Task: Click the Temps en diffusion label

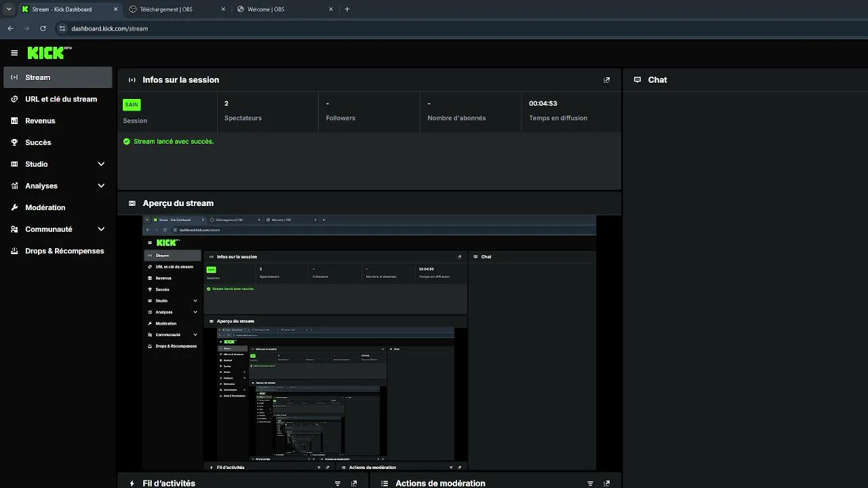Action: click(x=558, y=118)
